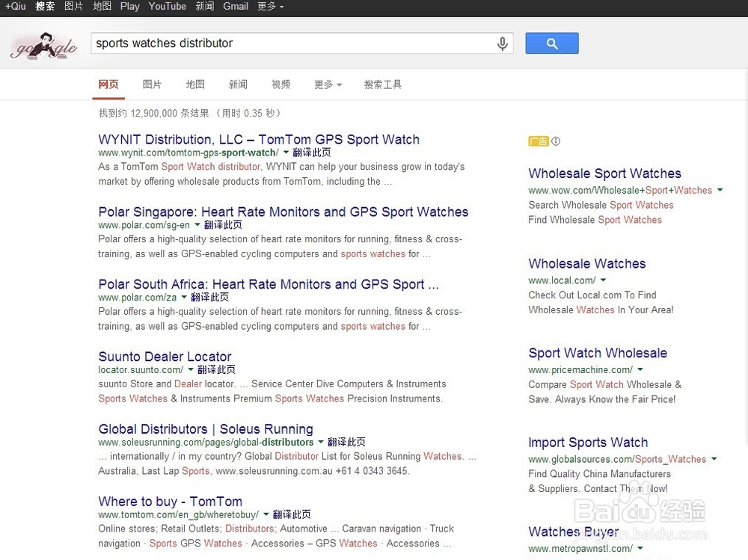Open Suunto Dealer Locator result
The height and width of the screenshot is (560, 748).
165,357
